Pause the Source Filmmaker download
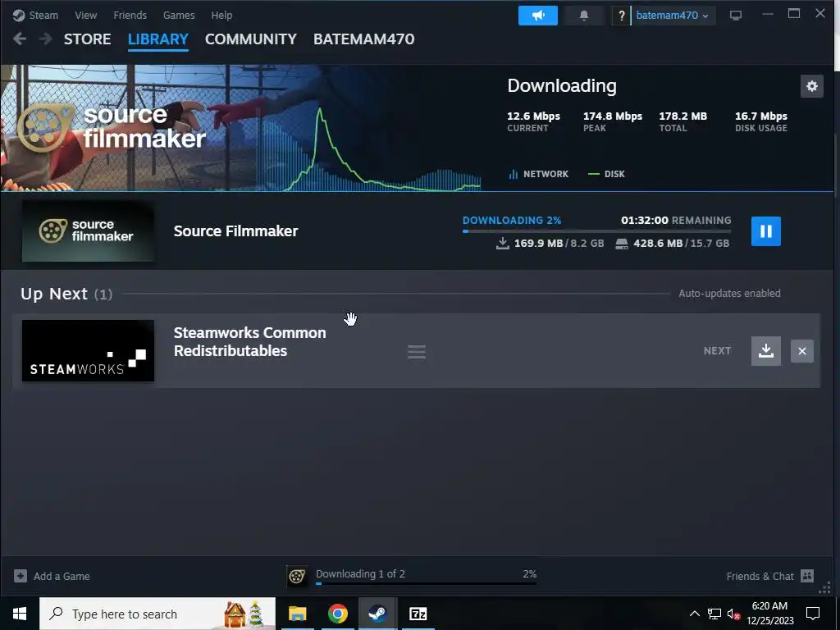840x630 pixels. click(765, 231)
